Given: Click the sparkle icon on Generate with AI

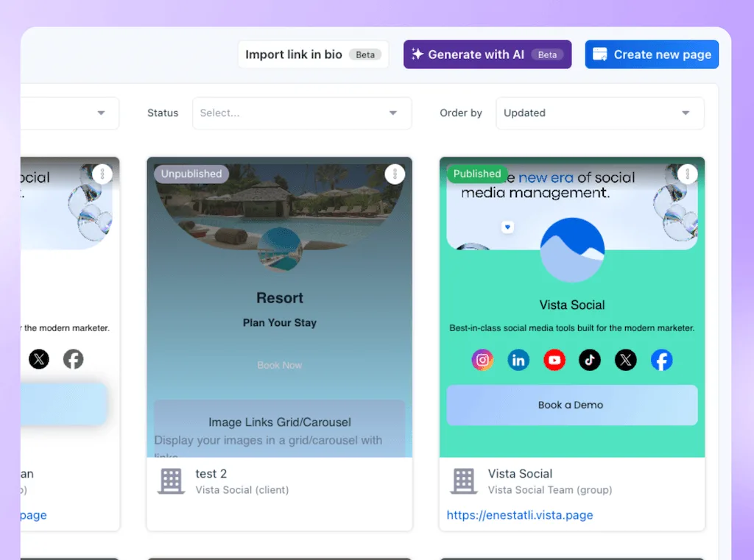Looking at the screenshot, I should (417, 54).
